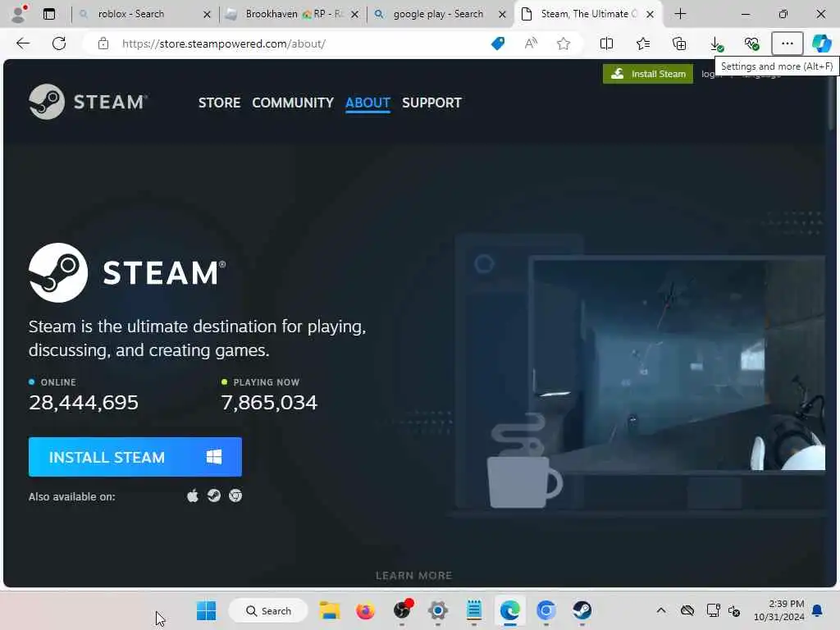Show hidden tray icons chevron
This screenshot has height=630, width=840.
[661, 610]
